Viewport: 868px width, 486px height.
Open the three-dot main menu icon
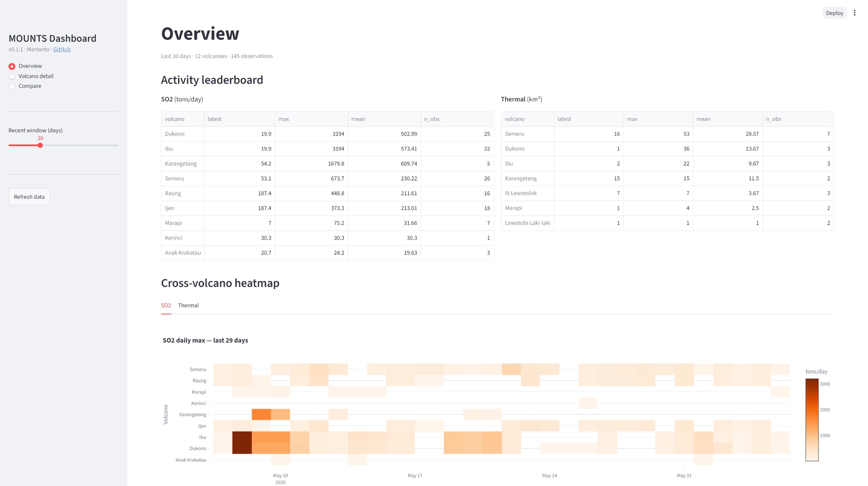[x=854, y=13]
